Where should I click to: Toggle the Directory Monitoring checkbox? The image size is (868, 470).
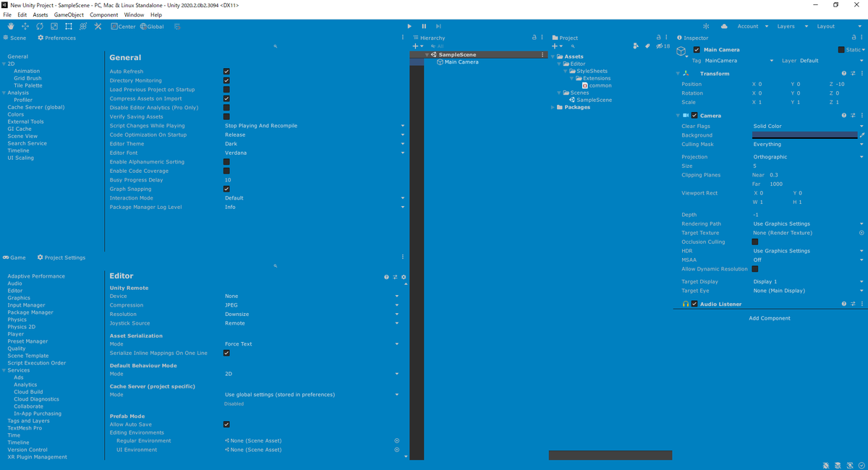226,80
